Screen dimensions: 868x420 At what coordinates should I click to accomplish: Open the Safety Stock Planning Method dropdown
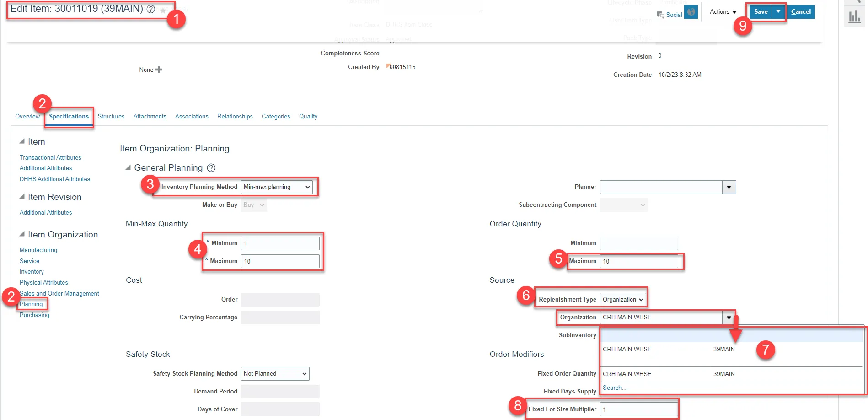tap(275, 374)
